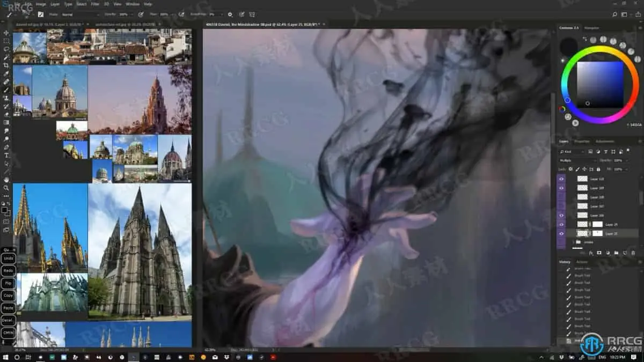The image size is (644, 362).
Task: Click the Undo panel button
Action: (8, 258)
